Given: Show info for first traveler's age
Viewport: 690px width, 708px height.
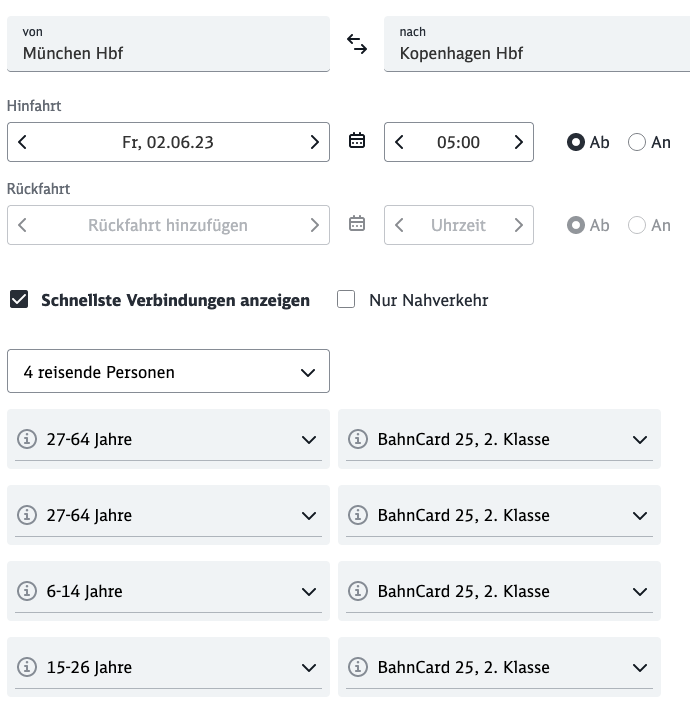Looking at the screenshot, I should coord(27,439).
